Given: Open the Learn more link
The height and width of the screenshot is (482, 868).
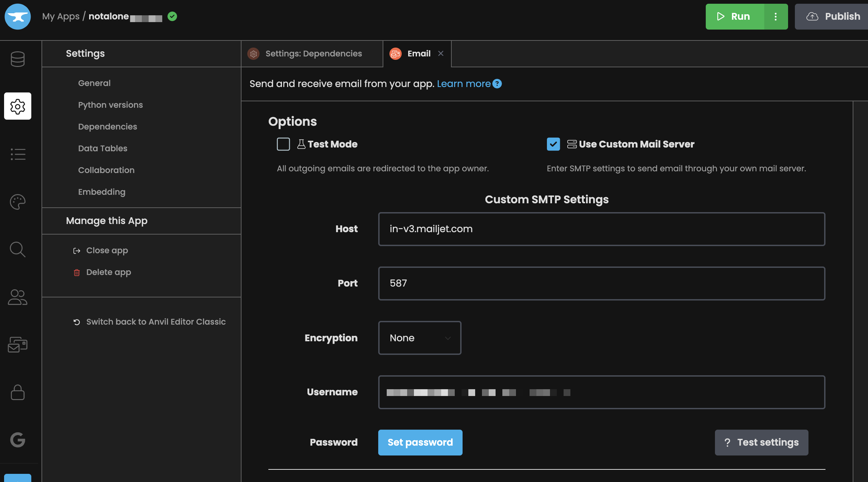Looking at the screenshot, I should (464, 84).
